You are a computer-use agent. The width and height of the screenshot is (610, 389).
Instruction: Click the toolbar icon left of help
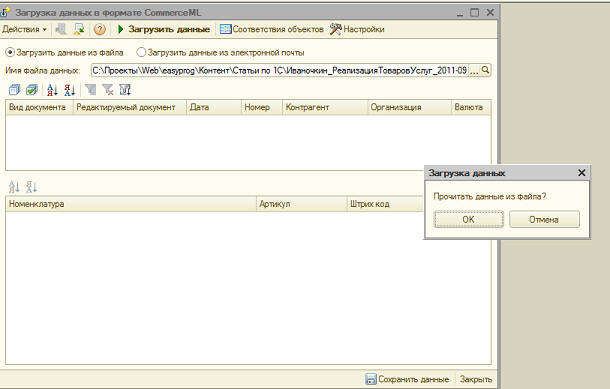pyautogui.click(x=79, y=29)
